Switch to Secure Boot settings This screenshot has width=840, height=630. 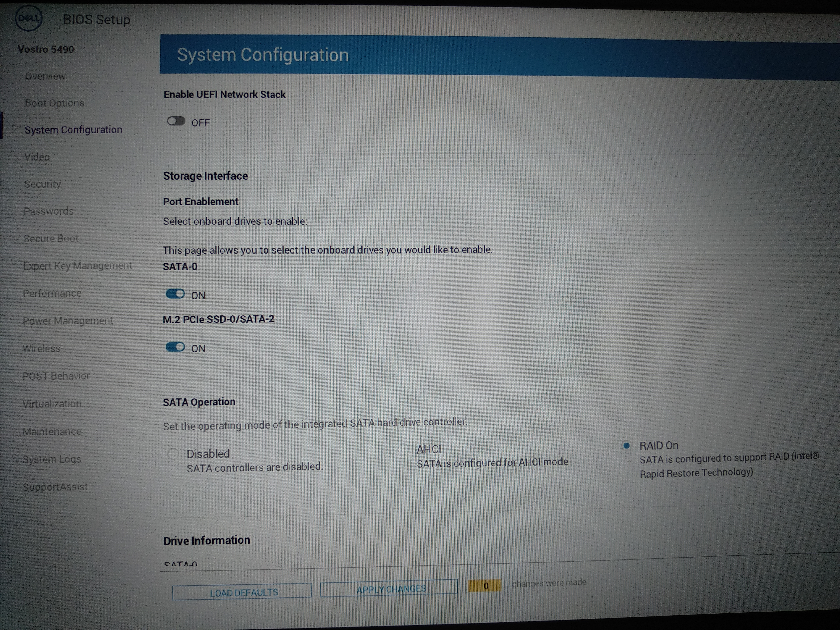click(51, 239)
